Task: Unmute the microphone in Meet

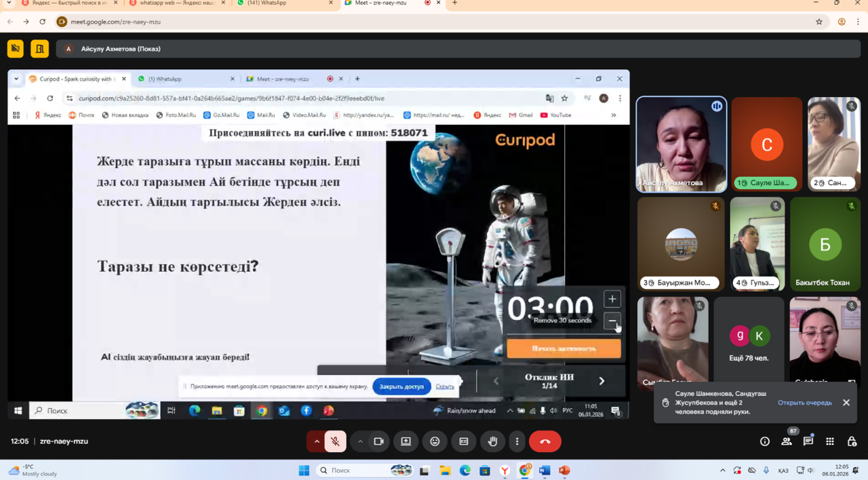Action: (x=335, y=441)
